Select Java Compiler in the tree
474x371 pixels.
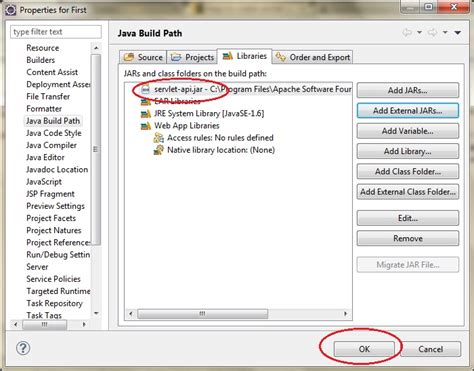[51, 145]
